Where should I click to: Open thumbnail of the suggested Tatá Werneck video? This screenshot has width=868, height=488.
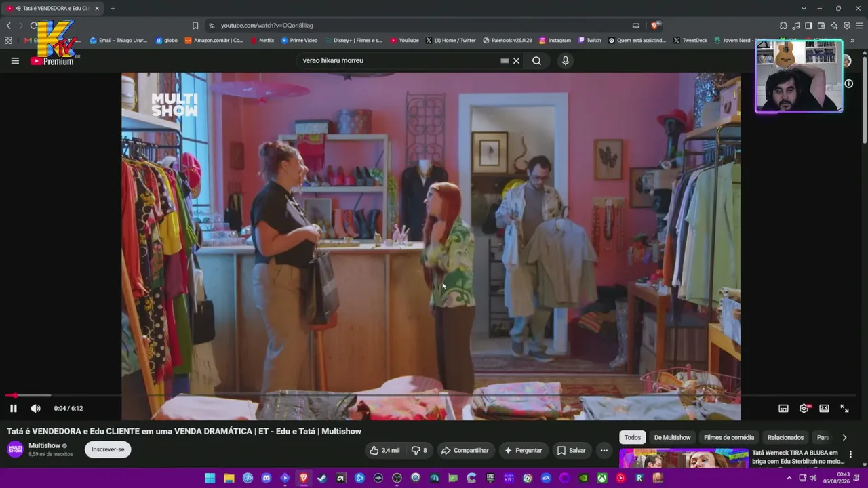point(684,458)
